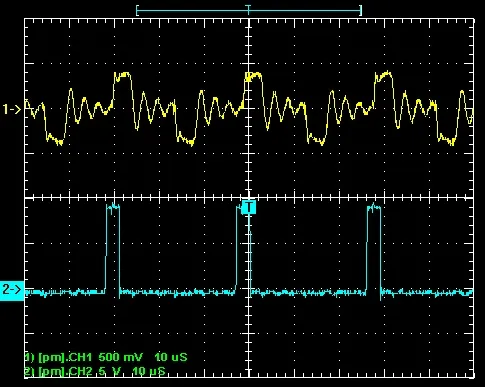
Task: Select the highlighted channel 2 ground marker
Action: click(x=12, y=290)
